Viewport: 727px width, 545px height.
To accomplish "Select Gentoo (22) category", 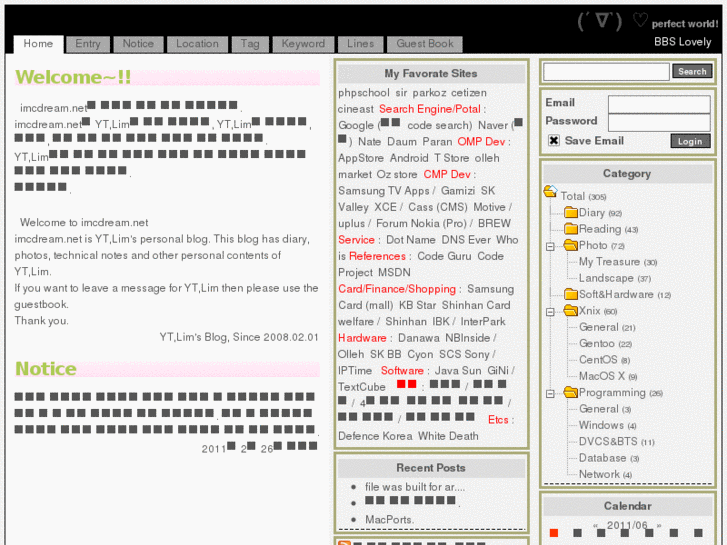I will (x=606, y=343).
